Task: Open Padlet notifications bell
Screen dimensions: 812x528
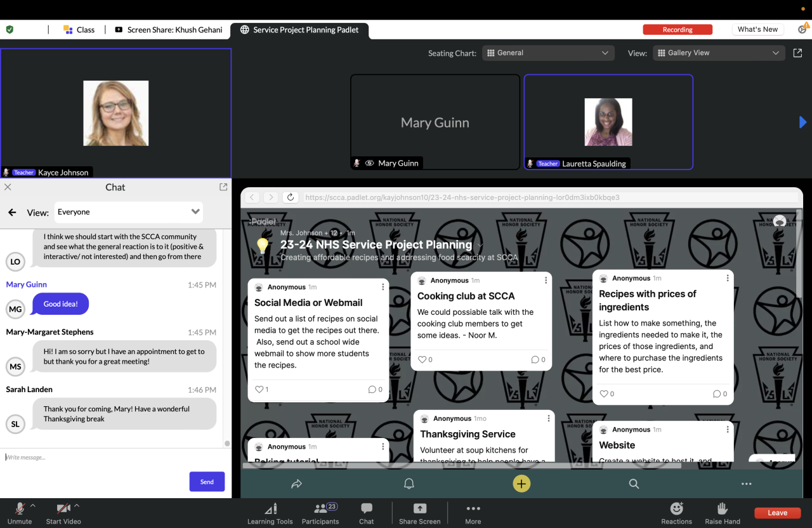Action: tap(409, 484)
